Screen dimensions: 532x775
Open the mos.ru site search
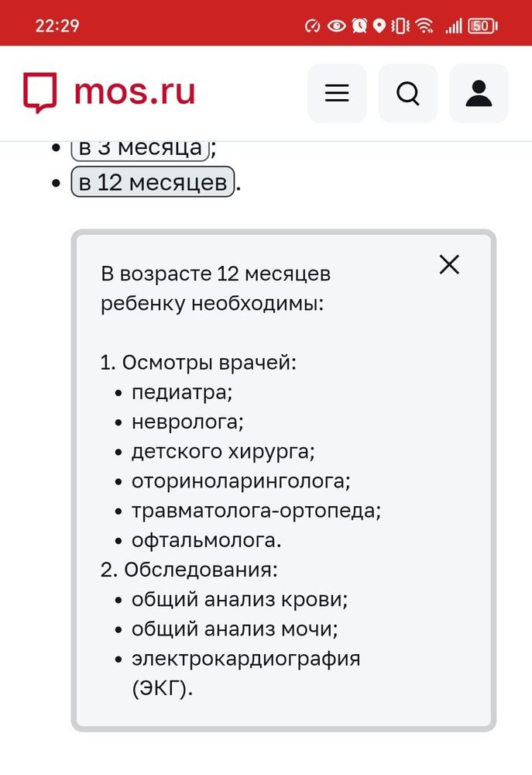408,93
